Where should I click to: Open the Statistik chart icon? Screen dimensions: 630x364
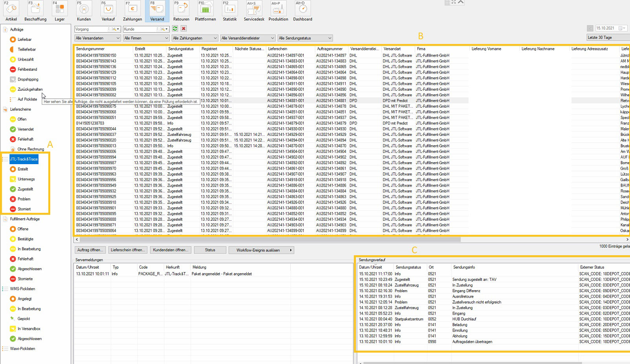[x=230, y=9]
